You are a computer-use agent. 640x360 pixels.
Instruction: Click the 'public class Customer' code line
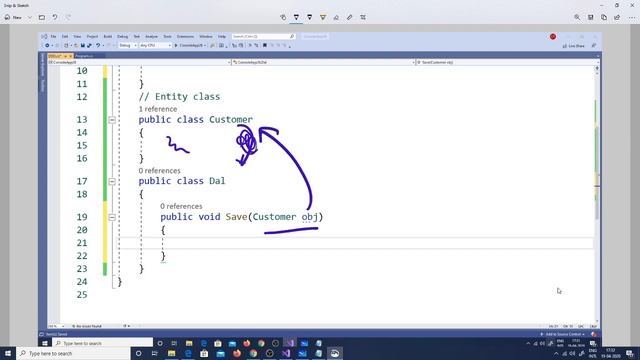coord(196,120)
